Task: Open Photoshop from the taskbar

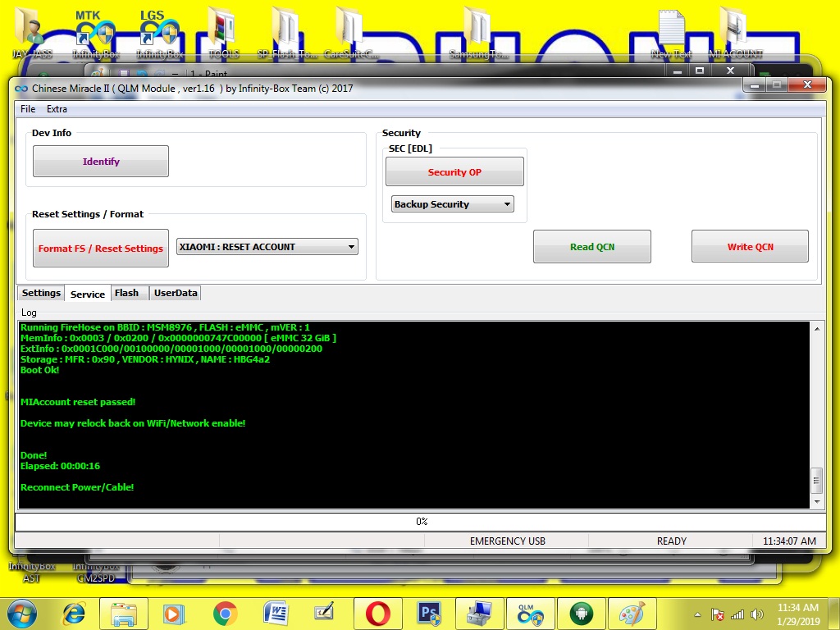Action: click(429, 614)
